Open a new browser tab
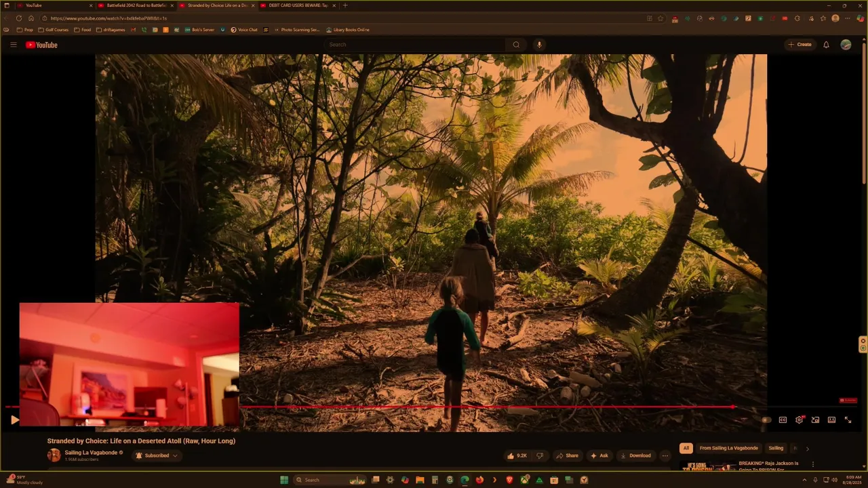Image resolution: width=868 pixels, height=488 pixels. 345,5
